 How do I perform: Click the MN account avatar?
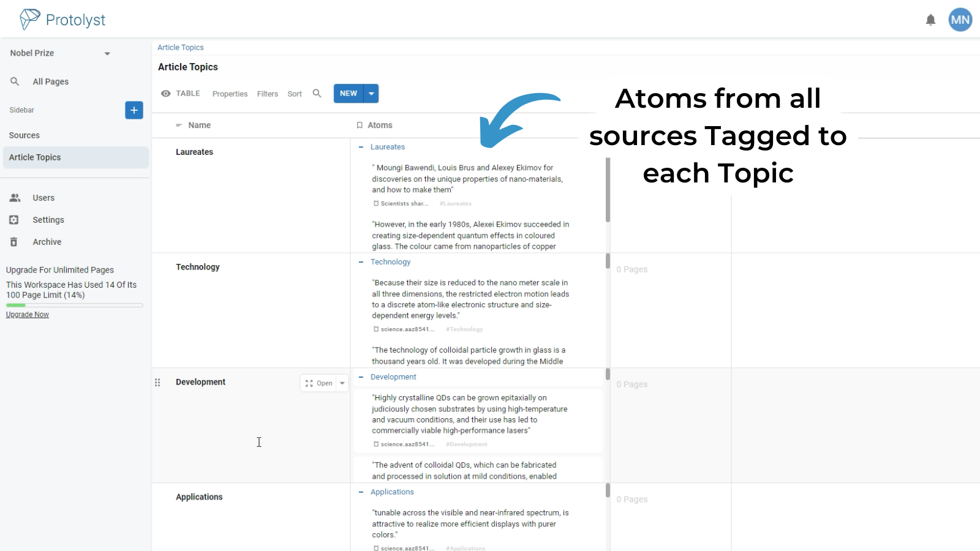960,19
